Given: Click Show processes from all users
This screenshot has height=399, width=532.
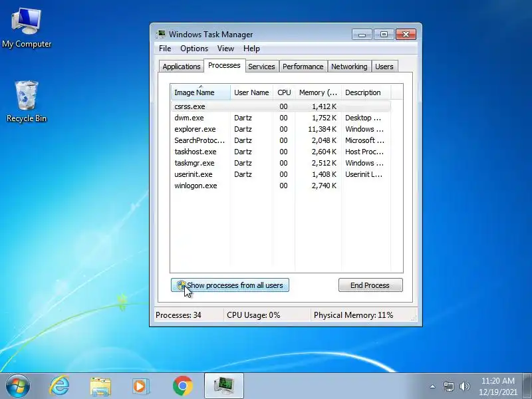Looking at the screenshot, I should click(x=230, y=285).
